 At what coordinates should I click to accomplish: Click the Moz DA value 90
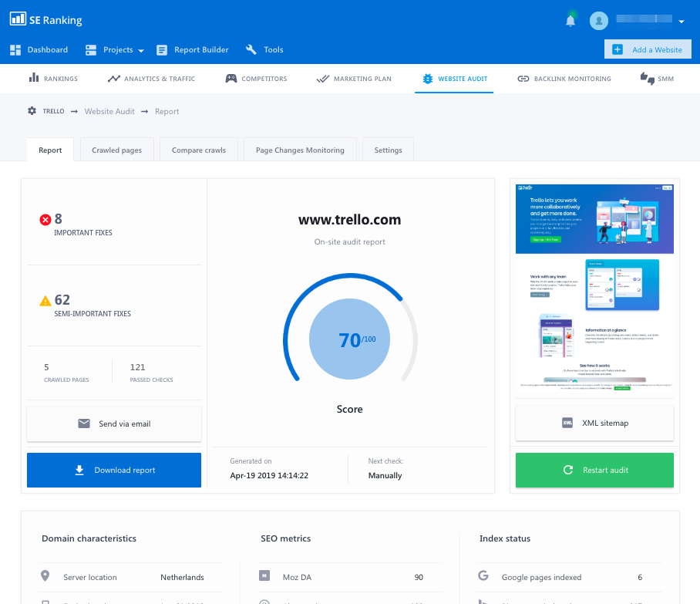[419, 577]
